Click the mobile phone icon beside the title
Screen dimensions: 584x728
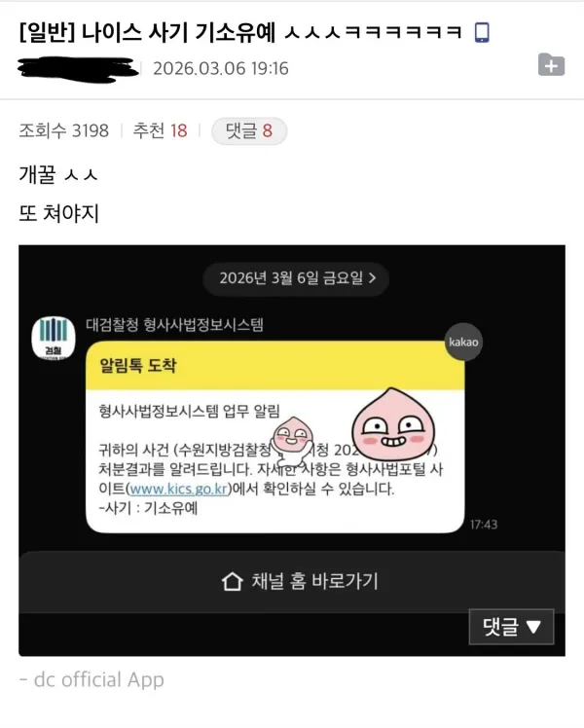(x=482, y=32)
